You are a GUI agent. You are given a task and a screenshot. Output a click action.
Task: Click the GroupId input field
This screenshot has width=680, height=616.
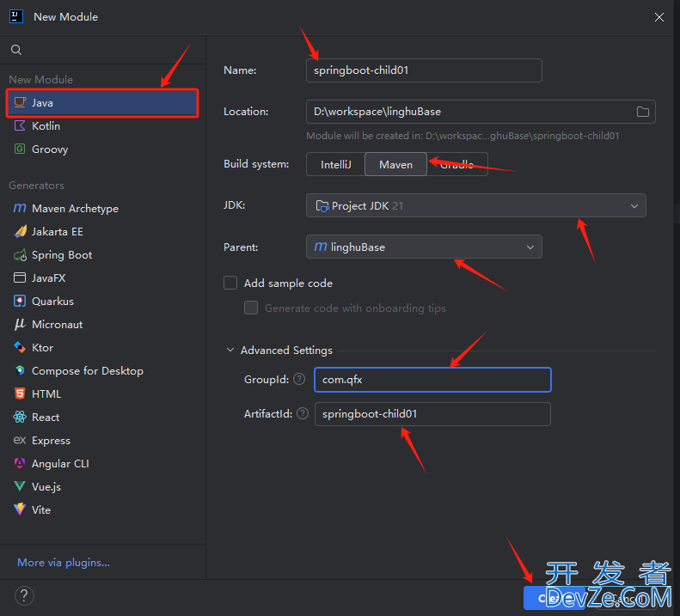tap(432, 380)
